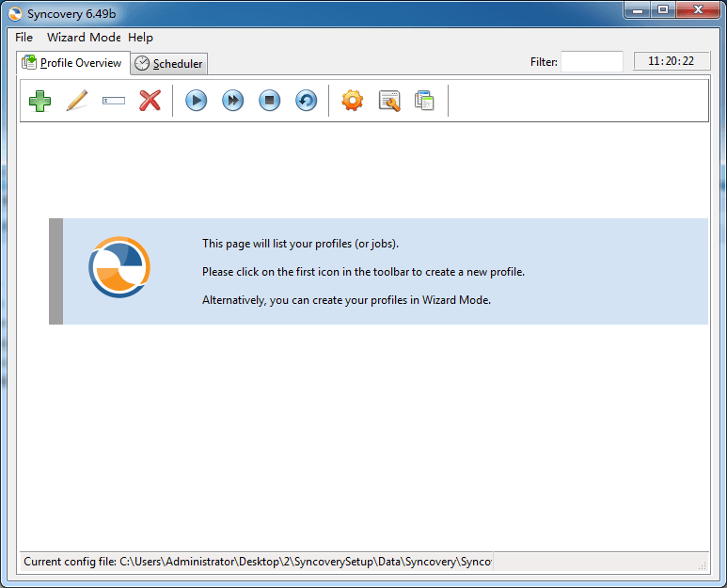The width and height of the screenshot is (727, 588).
Task: Add a new profile with the green plus icon
Action: [x=40, y=101]
